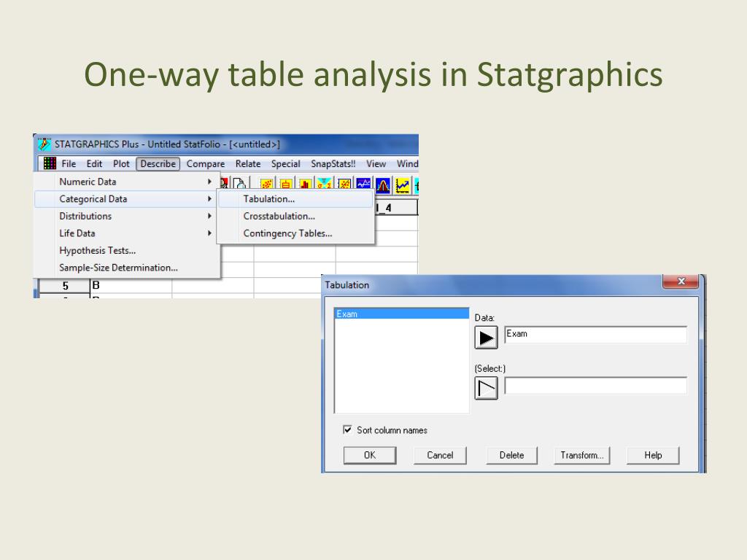Viewport: 747px width, 560px height.
Task: Select Exam in the variable list
Action: tap(402, 314)
